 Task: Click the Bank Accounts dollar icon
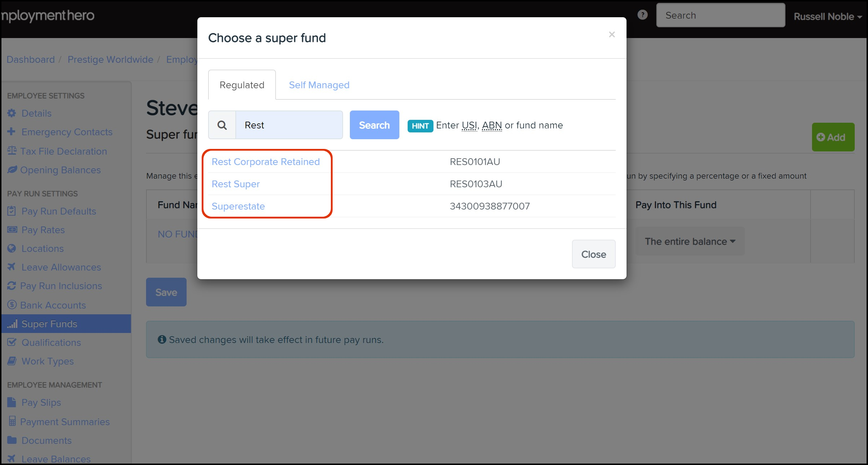pyautogui.click(x=12, y=305)
